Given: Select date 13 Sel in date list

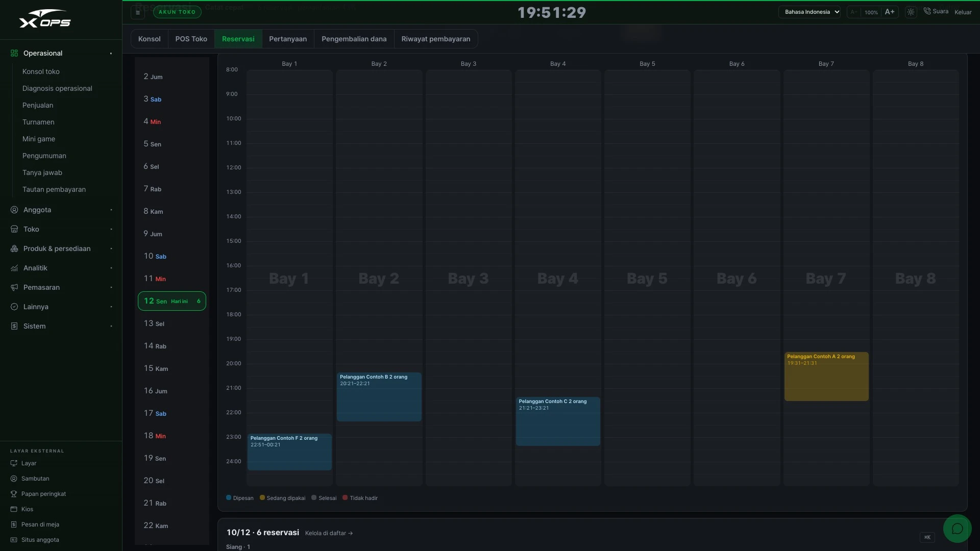Looking at the screenshot, I should (172, 323).
